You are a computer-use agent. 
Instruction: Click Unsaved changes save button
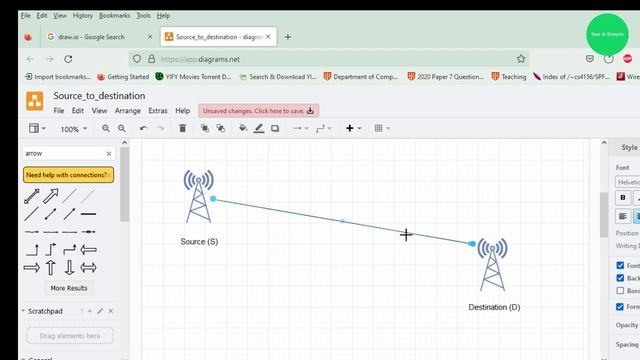(x=258, y=111)
